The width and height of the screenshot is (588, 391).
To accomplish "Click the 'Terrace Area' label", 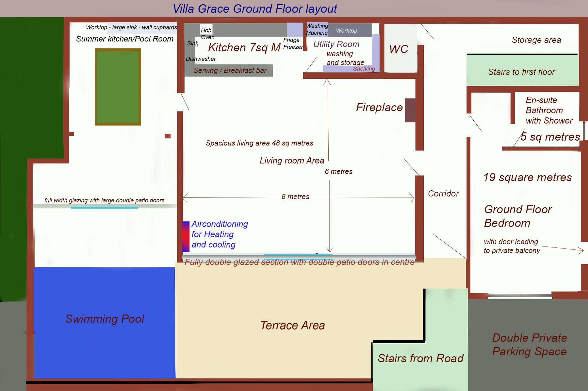I will tap(292, 325).
